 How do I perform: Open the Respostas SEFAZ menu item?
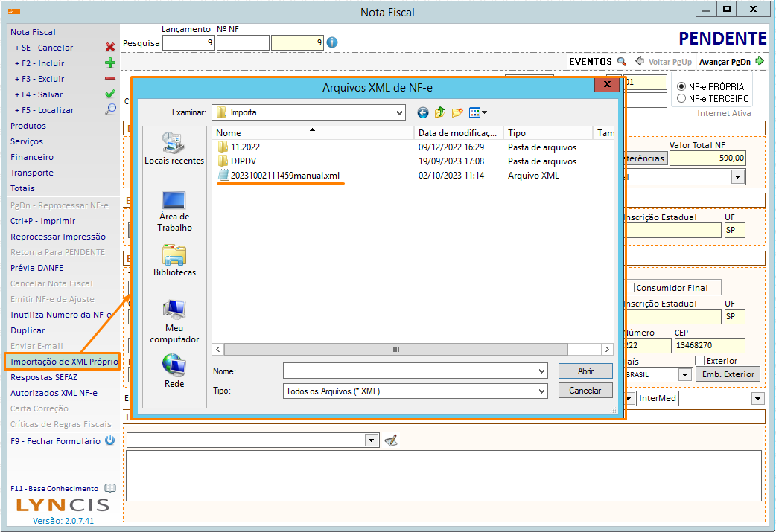[44, 377]
